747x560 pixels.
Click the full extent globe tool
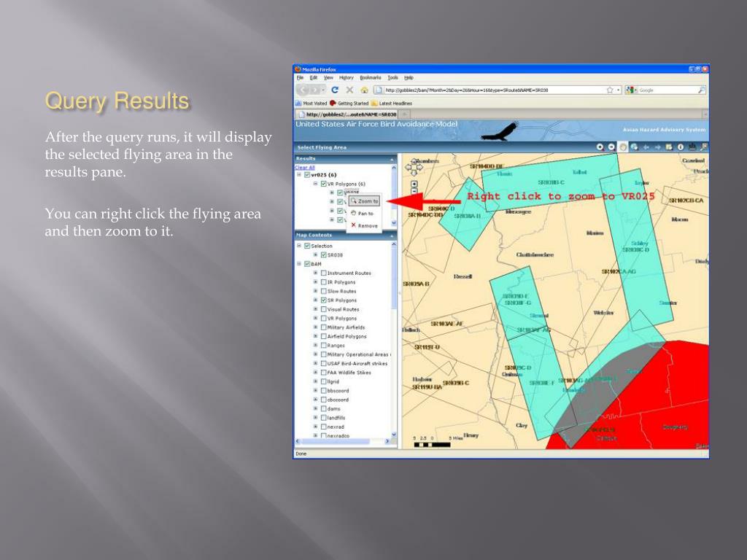pyautogui.click(x=634, y=147)
